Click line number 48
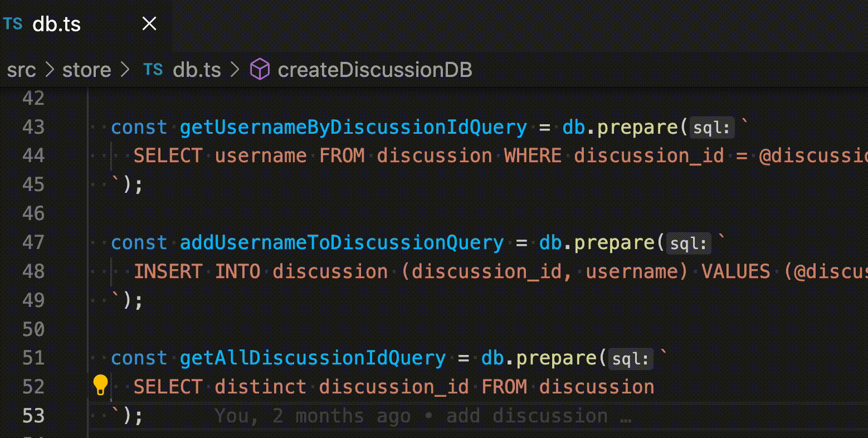 pyautogui.click(x=33, y=271)
